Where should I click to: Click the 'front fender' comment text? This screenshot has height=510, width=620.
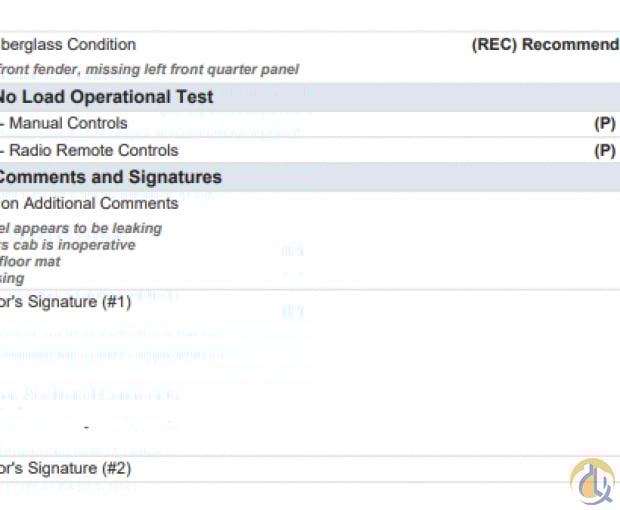[40, 70]
